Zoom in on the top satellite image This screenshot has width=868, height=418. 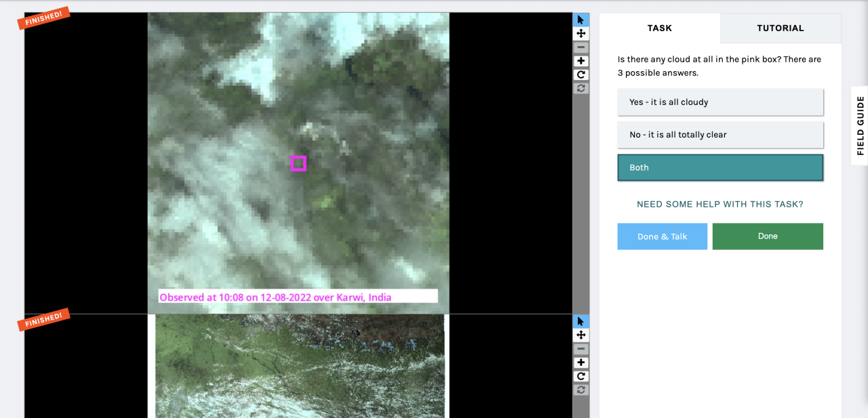click(581, 61)
